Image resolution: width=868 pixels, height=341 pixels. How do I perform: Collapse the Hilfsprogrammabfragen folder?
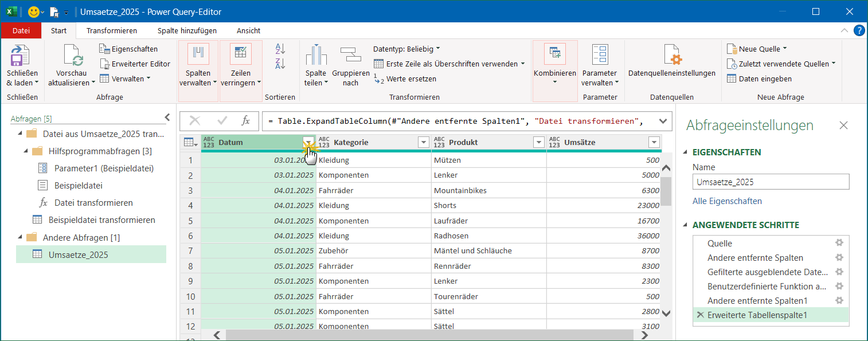pos(26,151)
